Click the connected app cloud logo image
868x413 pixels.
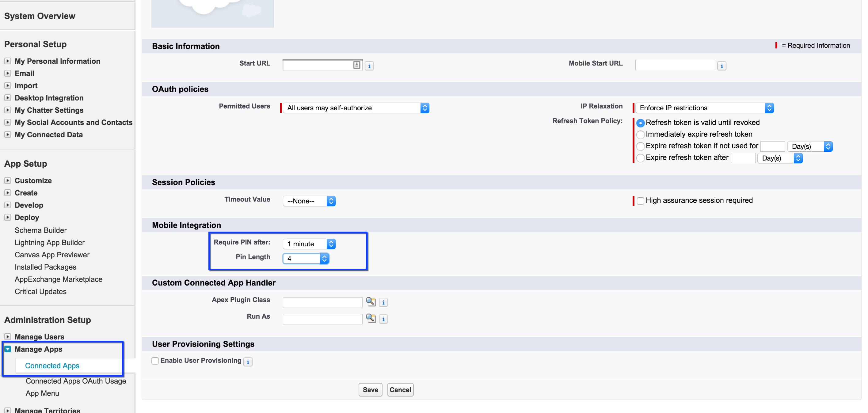pos(213,13)
